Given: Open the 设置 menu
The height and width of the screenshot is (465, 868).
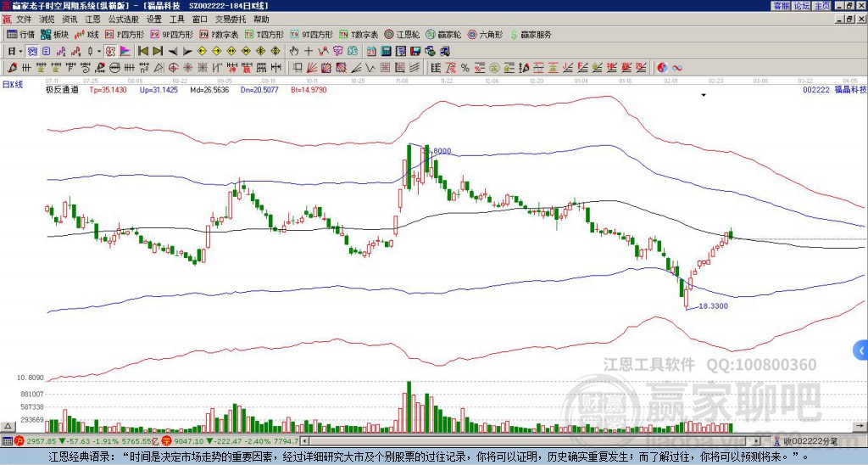Looking at the screenshot, I should coord(154,20).
